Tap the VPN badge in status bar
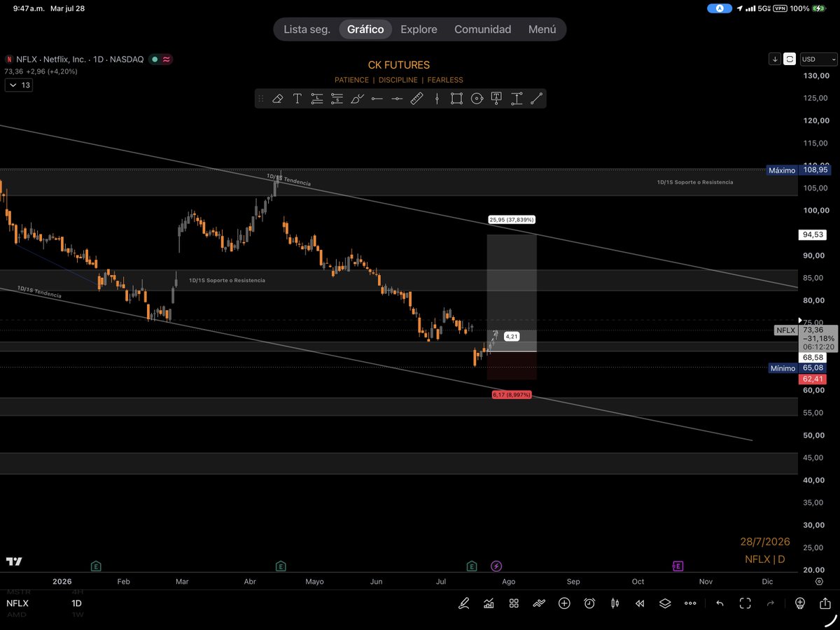Screen dimensions: 840x630 pos(781,8)
